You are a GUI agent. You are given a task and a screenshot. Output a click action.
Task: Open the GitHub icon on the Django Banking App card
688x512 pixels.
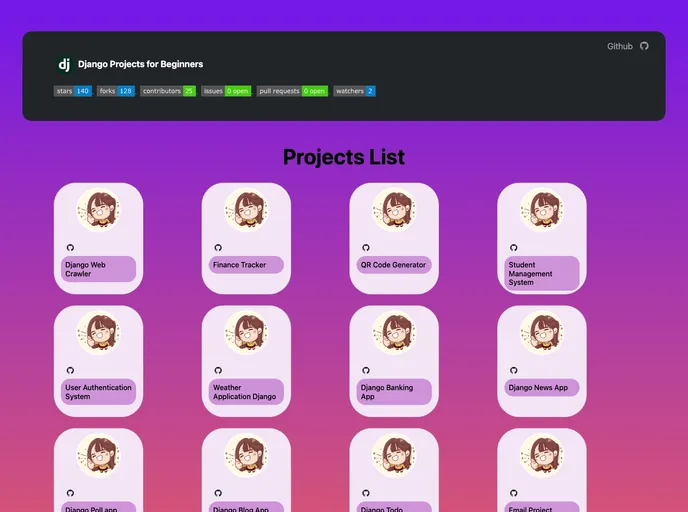[x=366, y=370]
